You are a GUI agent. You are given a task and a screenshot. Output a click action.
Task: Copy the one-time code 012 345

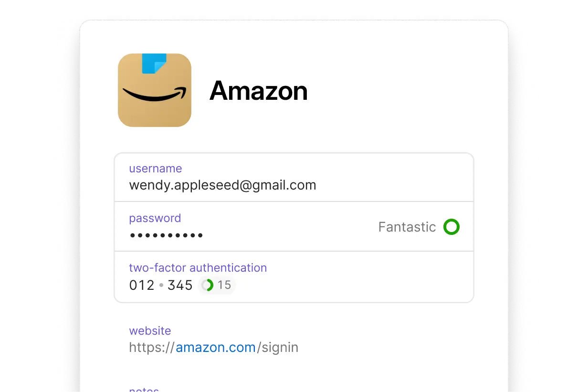(x=161, y=286)
